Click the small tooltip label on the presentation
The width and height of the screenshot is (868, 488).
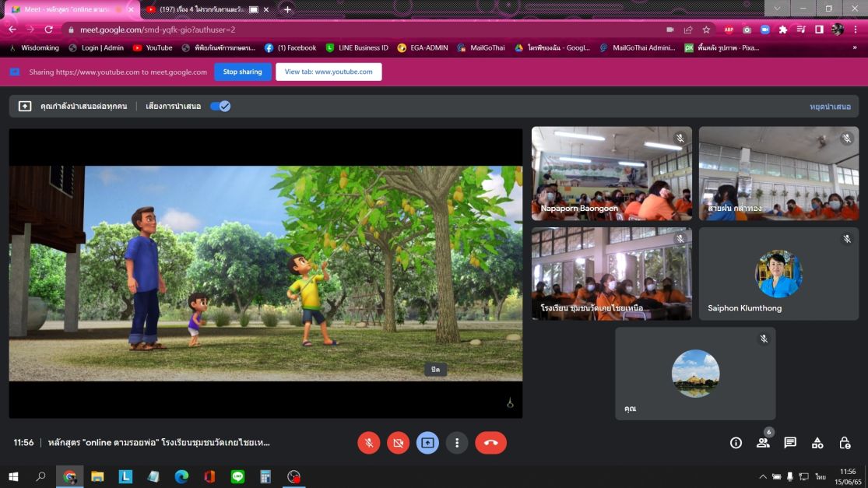tap(436, 370)
